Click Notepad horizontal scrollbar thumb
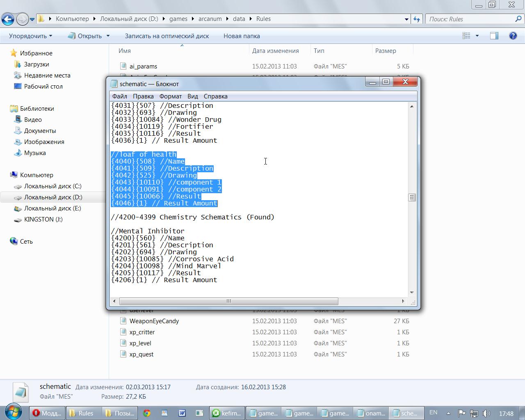This screenshot has width=525, height=420. [x=228, y=301]
